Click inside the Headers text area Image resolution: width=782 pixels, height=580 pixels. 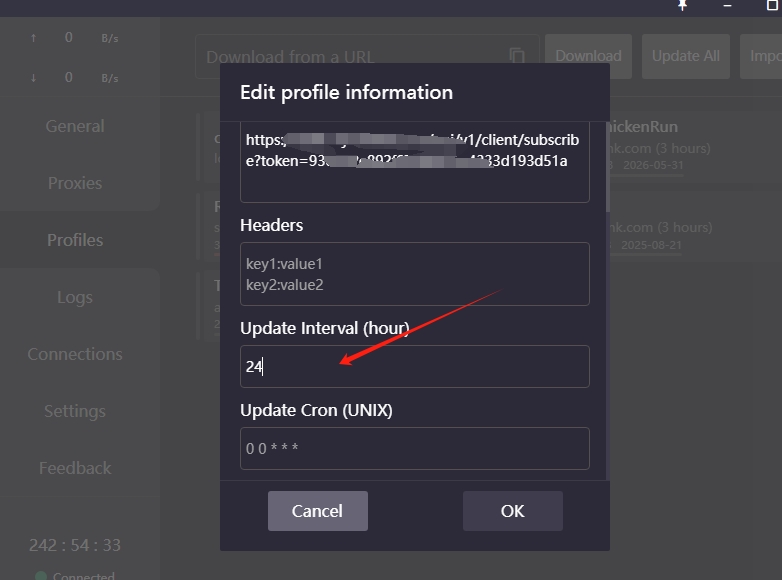(x=414, y=274)
